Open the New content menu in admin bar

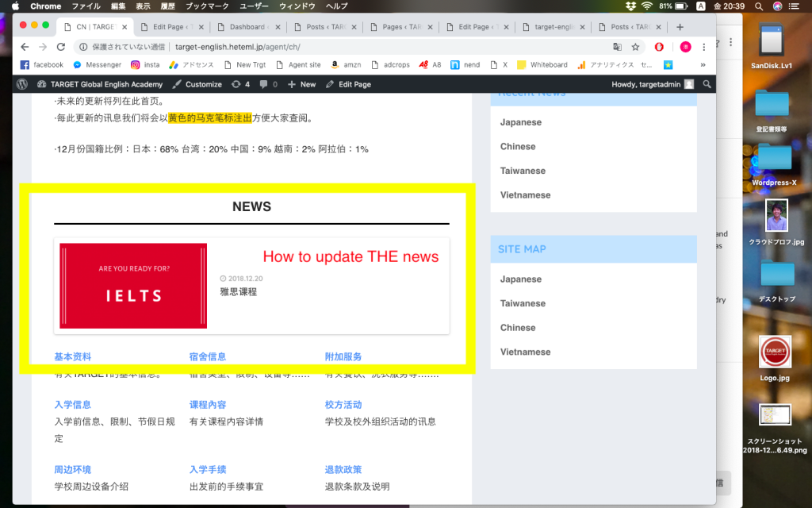pos(301,84)
